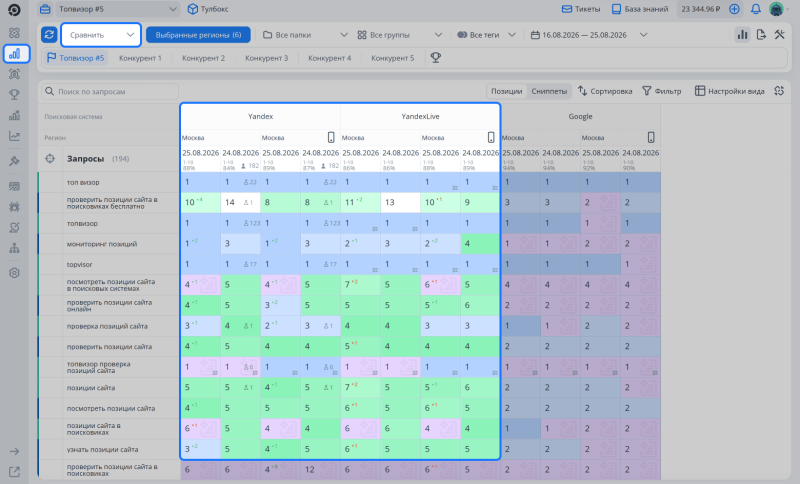Click the bug audit icon in sidebar
Viewport: 800px width, 484px height.
click(x=14, y=207)
